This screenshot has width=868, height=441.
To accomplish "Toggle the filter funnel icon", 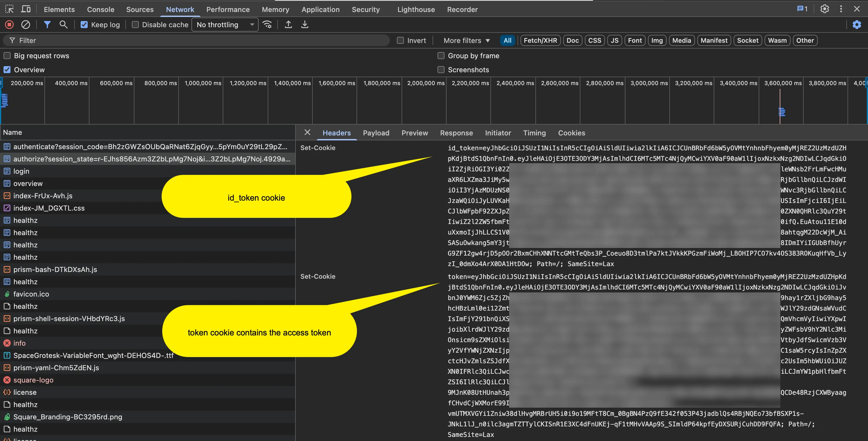I will (47, 25).
